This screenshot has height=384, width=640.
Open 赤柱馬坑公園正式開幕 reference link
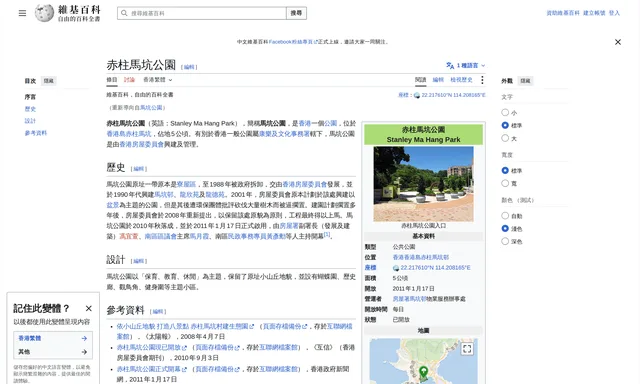point(151,369)
